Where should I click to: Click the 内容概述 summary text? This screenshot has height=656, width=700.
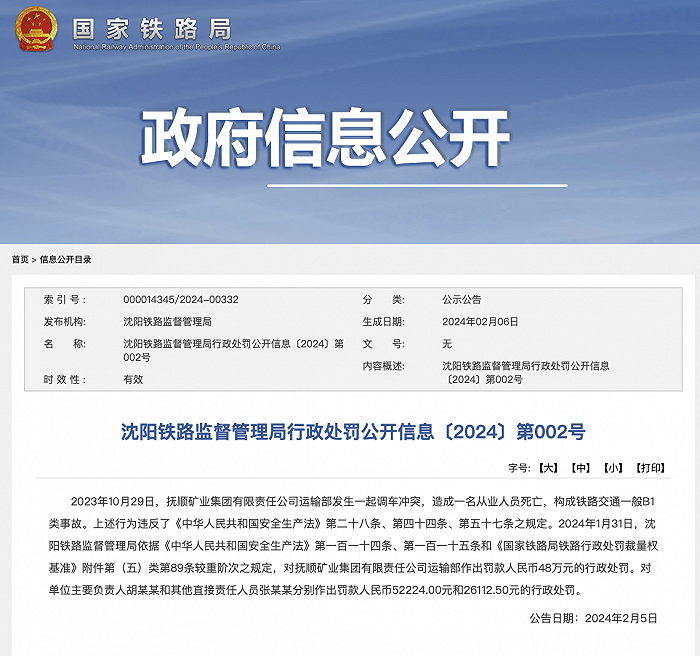pos(525,372)
